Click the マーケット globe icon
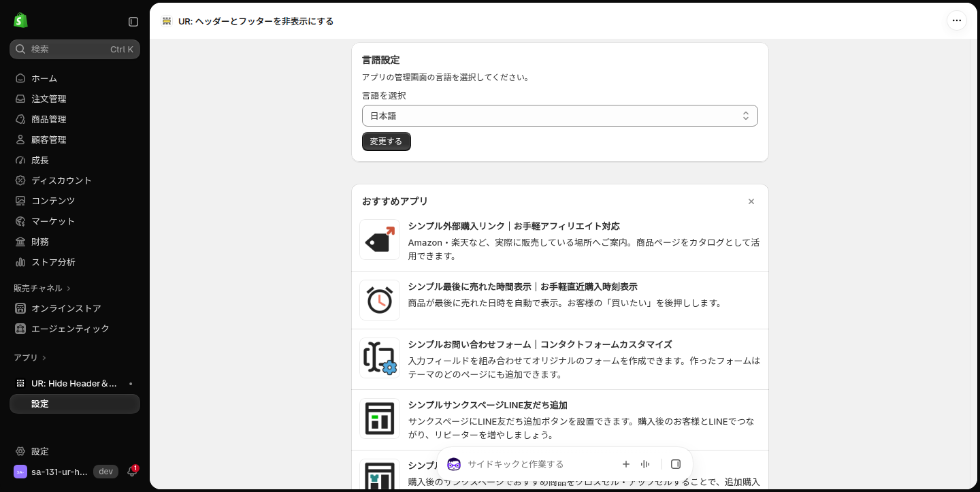The height and width of the screenshot is (492, 980). click(20, 221)
